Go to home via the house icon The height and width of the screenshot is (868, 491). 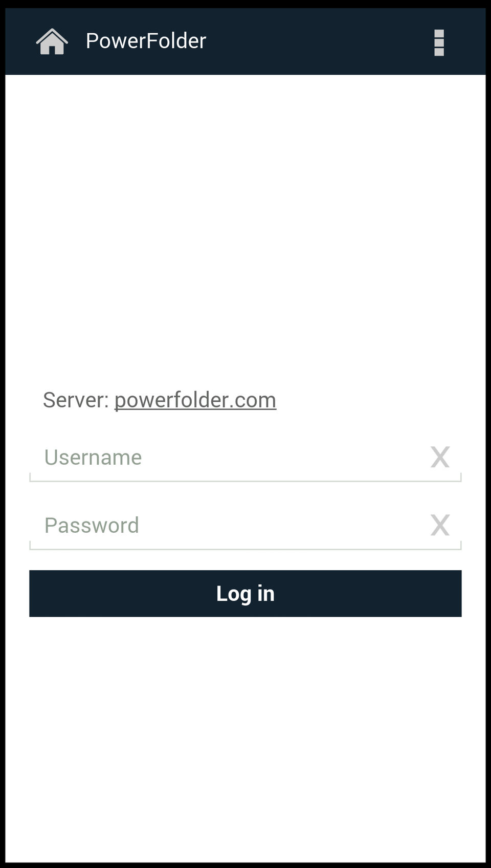[52, 41]
